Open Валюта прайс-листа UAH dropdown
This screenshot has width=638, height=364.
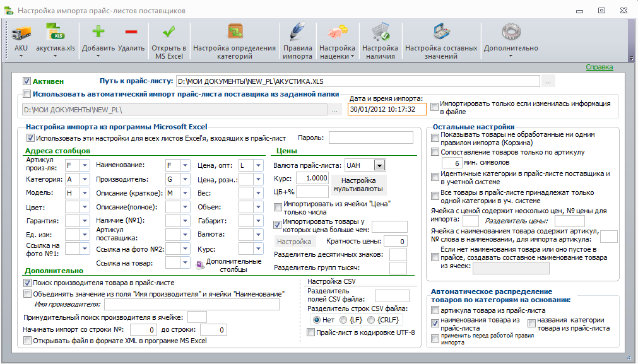click(380, 165)
